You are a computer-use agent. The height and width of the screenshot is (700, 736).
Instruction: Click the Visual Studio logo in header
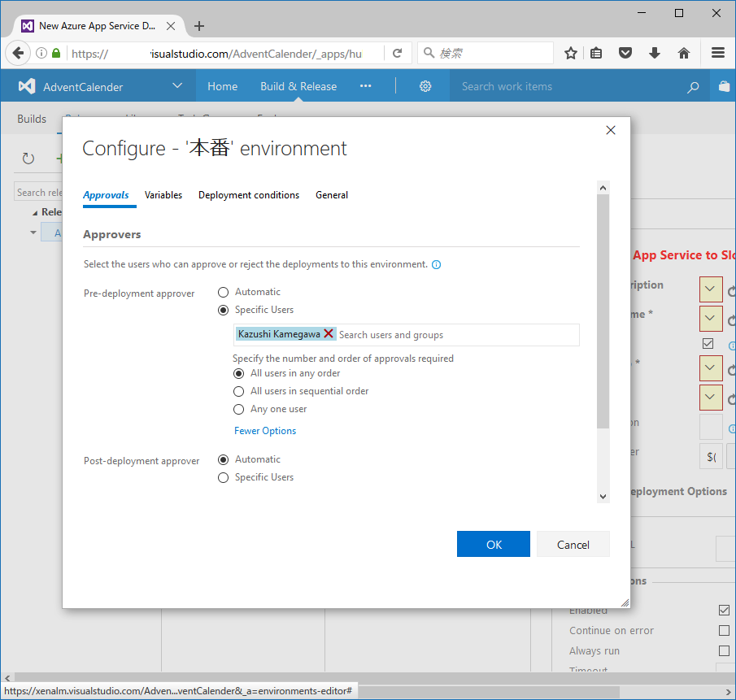(27, 86)
